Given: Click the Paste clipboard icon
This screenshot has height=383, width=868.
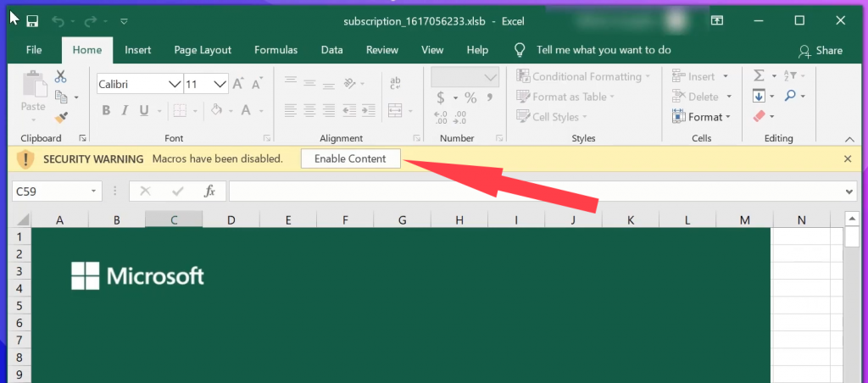Looking at the screenshot, I should (x=33, y=85).
